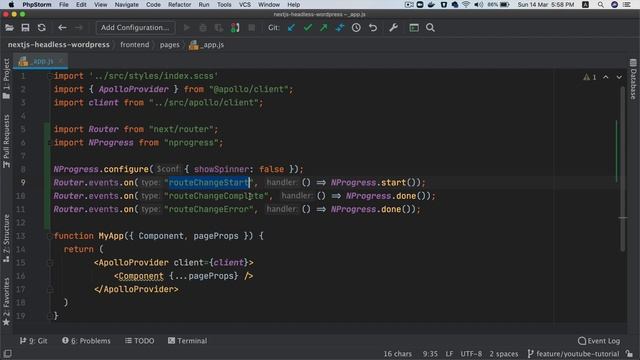Image resolution: width=640 pixels, height=360 pixels.
Task: Click nextjs-headless-wordpress breadcrumb
Action: [x=59, y=45]
